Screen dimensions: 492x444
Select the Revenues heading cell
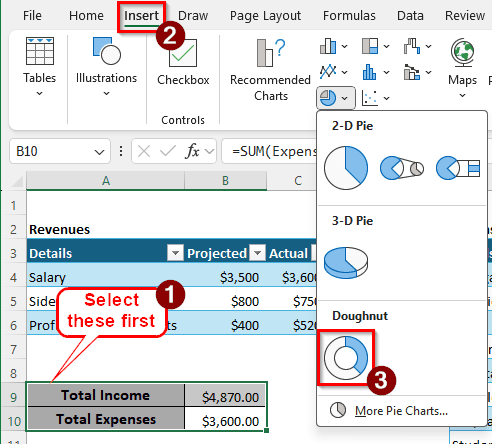(x=106, y=230)
